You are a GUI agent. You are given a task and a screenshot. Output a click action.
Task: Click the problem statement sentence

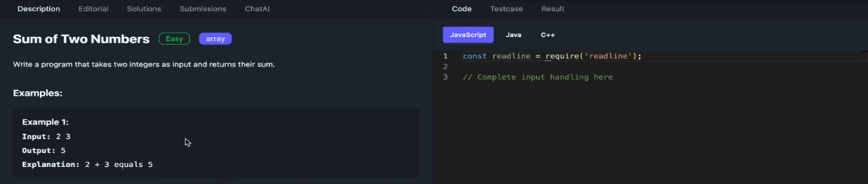(144, 64)
